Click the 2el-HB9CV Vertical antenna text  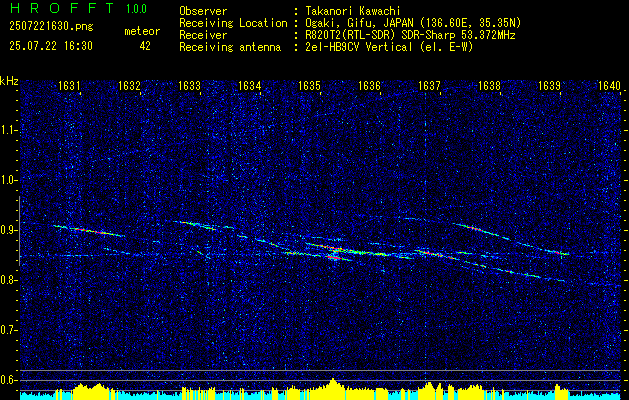click(389, 47)
